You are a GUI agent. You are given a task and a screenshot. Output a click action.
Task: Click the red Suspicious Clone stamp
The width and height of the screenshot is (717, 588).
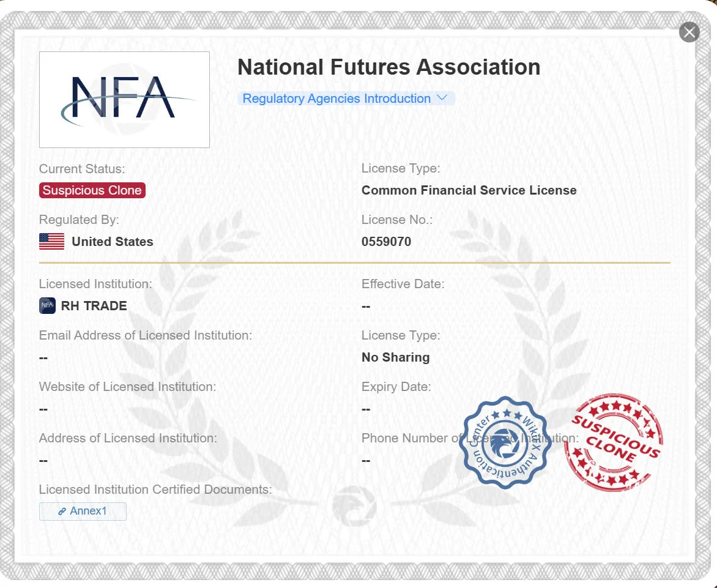(x=613, y=442)
